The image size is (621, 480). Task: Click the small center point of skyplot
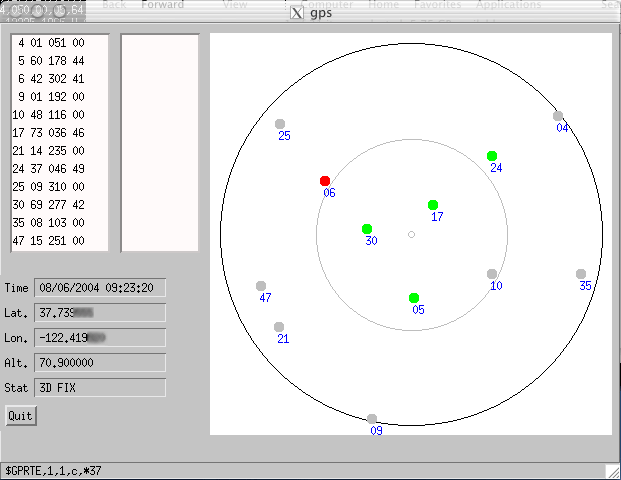(411, 235)
